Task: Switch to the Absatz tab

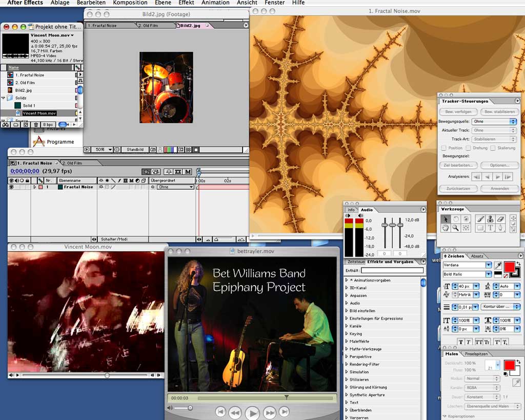Action: (477, 256)
